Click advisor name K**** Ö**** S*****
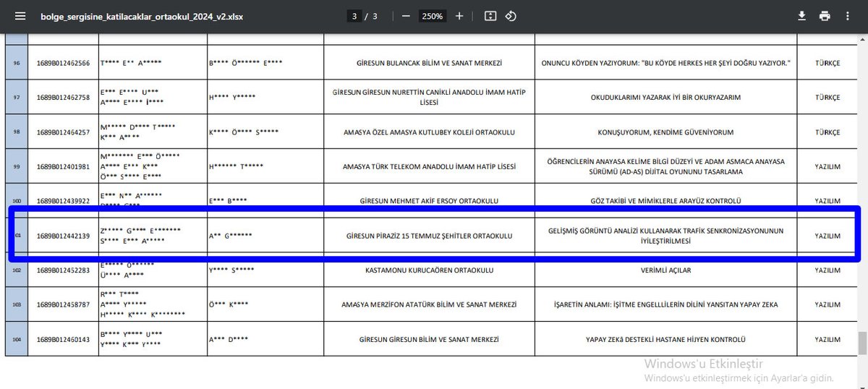Image resolution: width=868 pixels, height=389 pixels. 243,132
